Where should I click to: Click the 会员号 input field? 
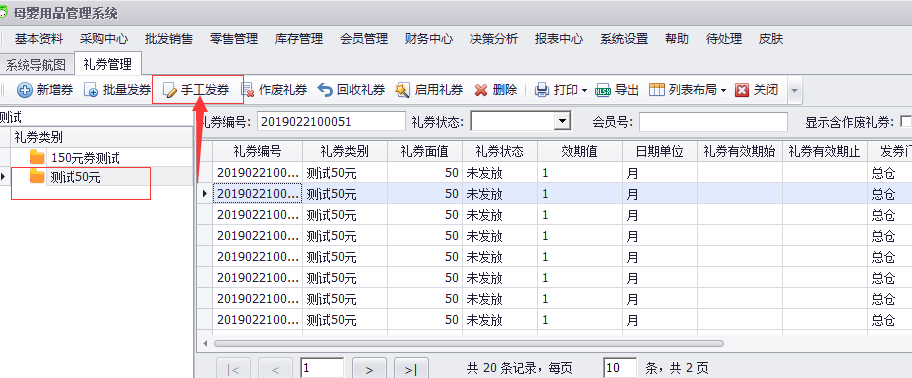(x=713, y=122)
